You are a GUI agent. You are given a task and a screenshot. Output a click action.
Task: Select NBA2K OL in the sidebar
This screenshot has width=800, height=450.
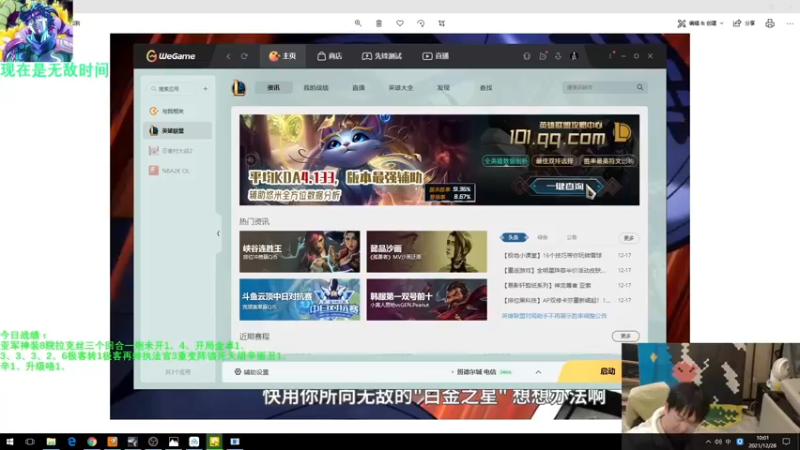coord(177,170)
